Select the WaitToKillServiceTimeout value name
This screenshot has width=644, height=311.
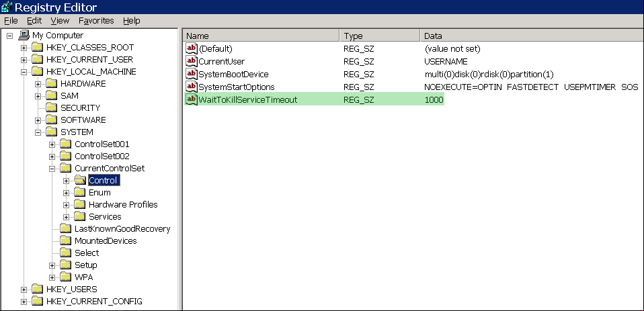click(x=247, y=99)
